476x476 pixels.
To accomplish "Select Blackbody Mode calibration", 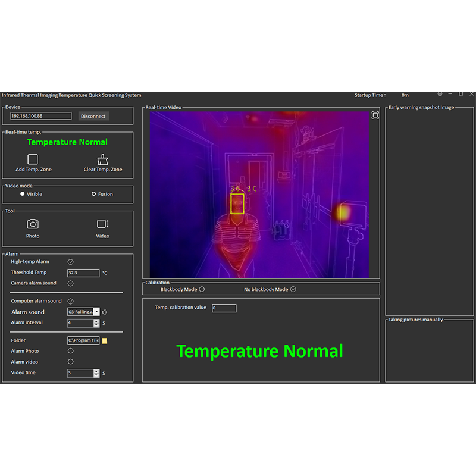I will pyautogui.click(x=202, y=289).
